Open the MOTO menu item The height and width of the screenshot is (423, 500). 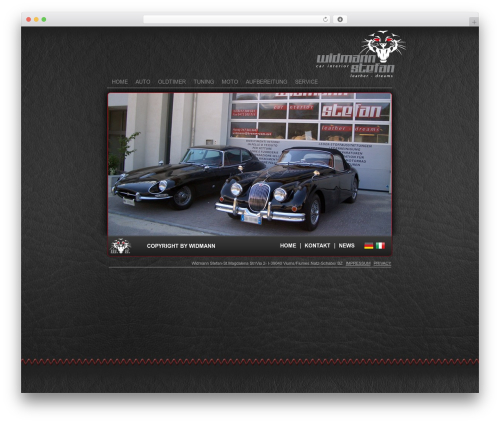tap(230, 82)
